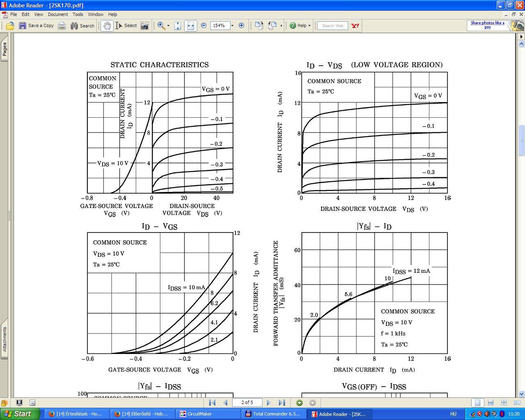Image resolution: width=525 pixels, height=420 pixels.
Task: Switch to Total Commander in the taskbar
Action: (274, 414)
